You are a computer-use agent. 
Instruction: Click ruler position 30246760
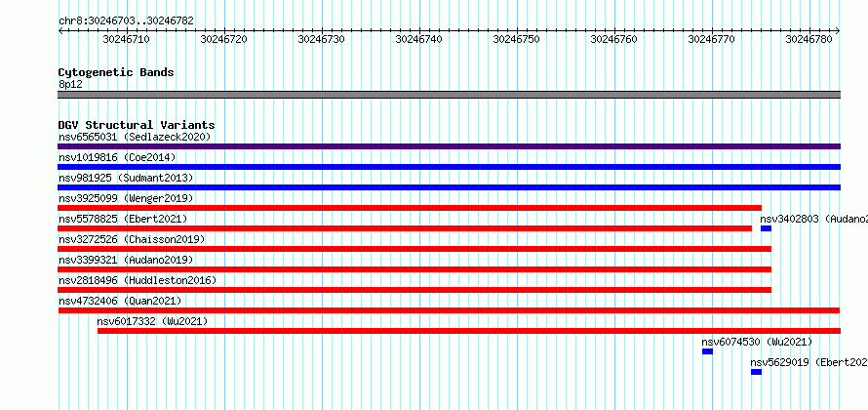(x=613, y=39)
